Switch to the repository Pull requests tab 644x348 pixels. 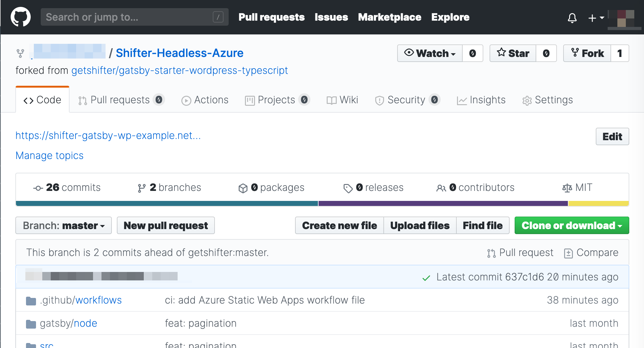(121, 100)
